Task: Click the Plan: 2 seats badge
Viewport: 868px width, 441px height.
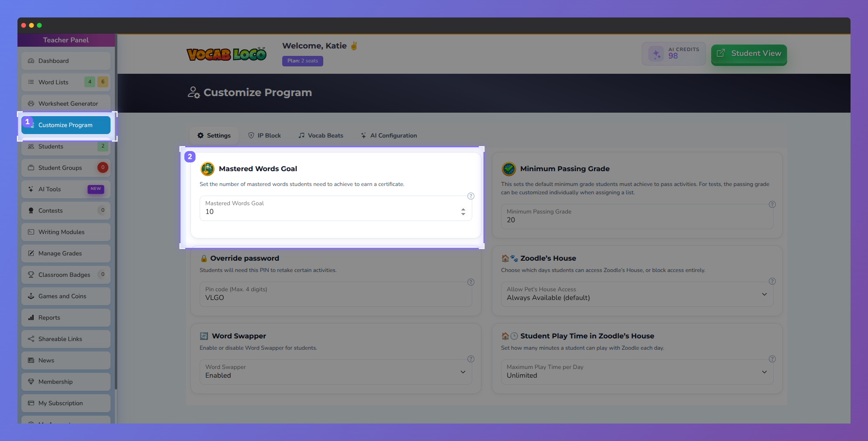Action: 303,61
